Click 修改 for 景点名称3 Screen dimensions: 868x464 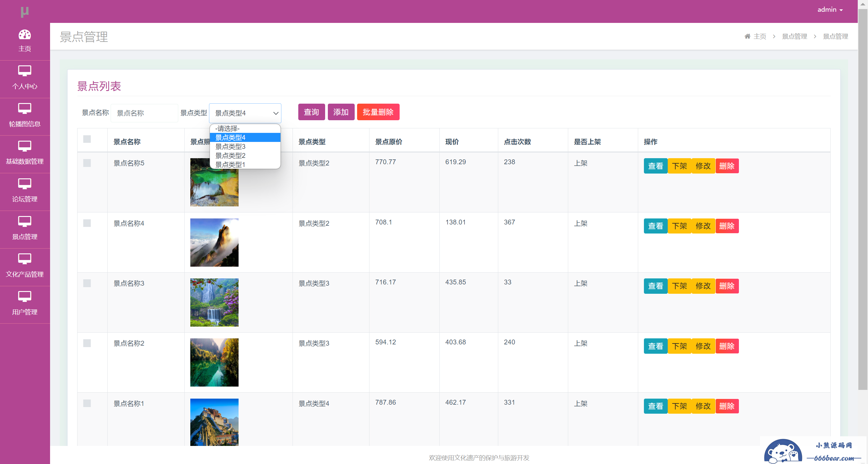tap(703, 286)
